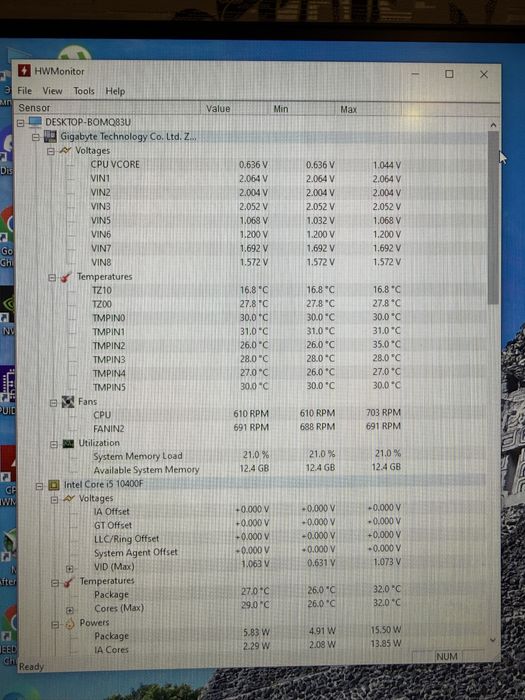Collapse the Utilization group
Image resolution: width=525 pixels, height=700 pixels.
(54, 444)
